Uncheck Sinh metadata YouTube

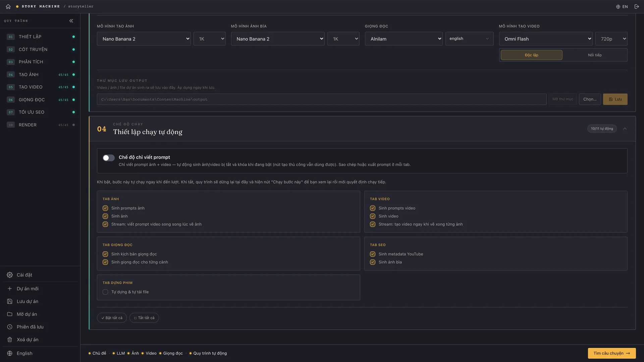(373, 254)
